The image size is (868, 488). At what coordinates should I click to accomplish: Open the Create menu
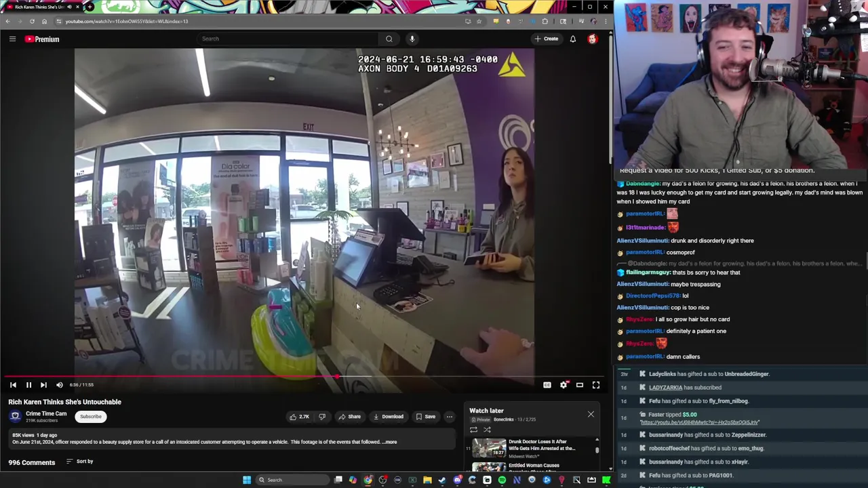tap(546, 39)
